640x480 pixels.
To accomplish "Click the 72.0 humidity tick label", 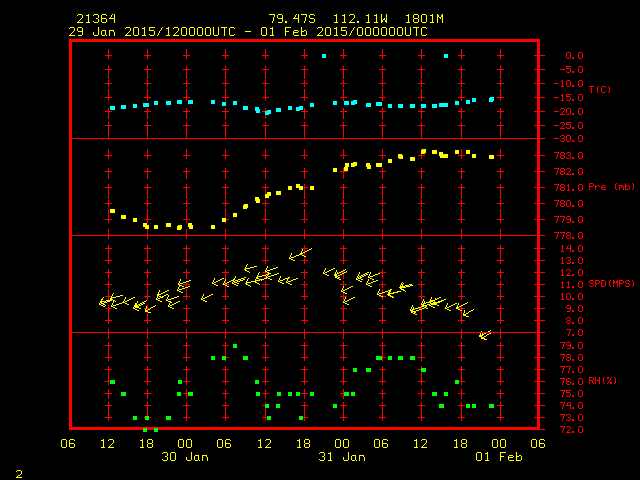I will pos(571,430).
